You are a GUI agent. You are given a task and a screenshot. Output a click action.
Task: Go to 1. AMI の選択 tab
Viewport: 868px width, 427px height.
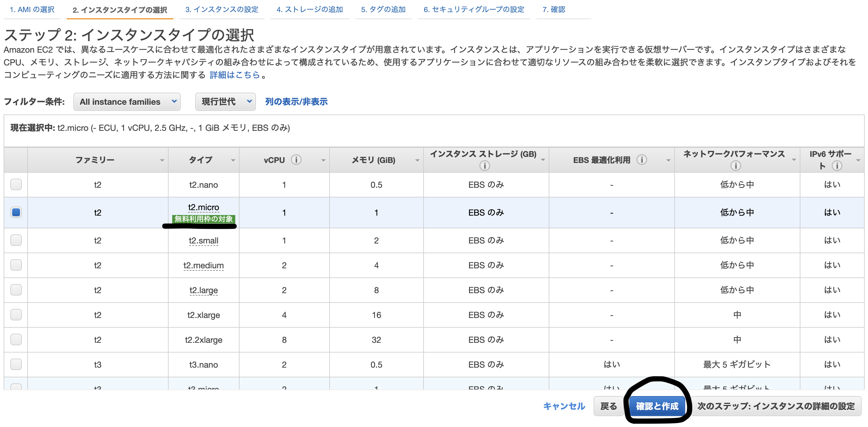[x=32, y=9]
